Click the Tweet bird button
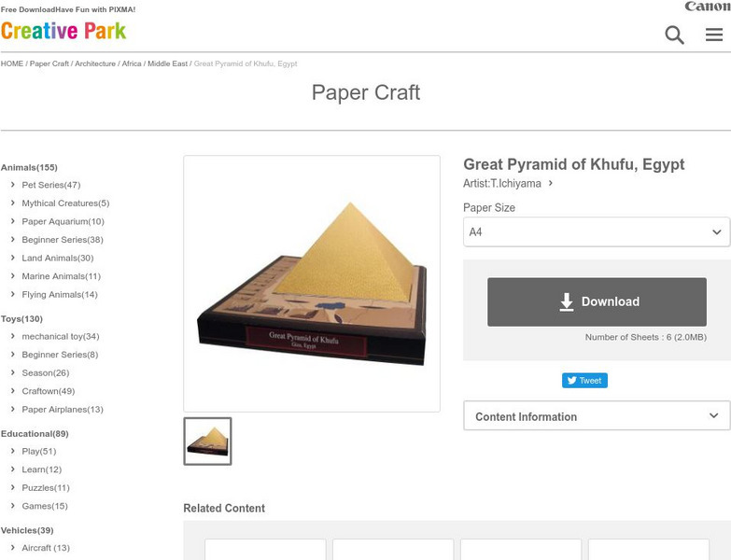This screenshot has width=731, height=560. [584, 380]
